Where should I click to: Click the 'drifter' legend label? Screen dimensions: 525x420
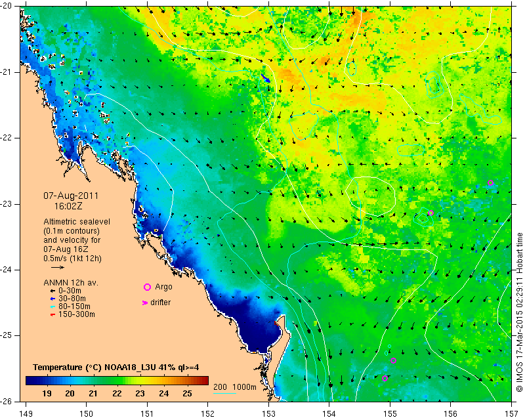[160, 303]
